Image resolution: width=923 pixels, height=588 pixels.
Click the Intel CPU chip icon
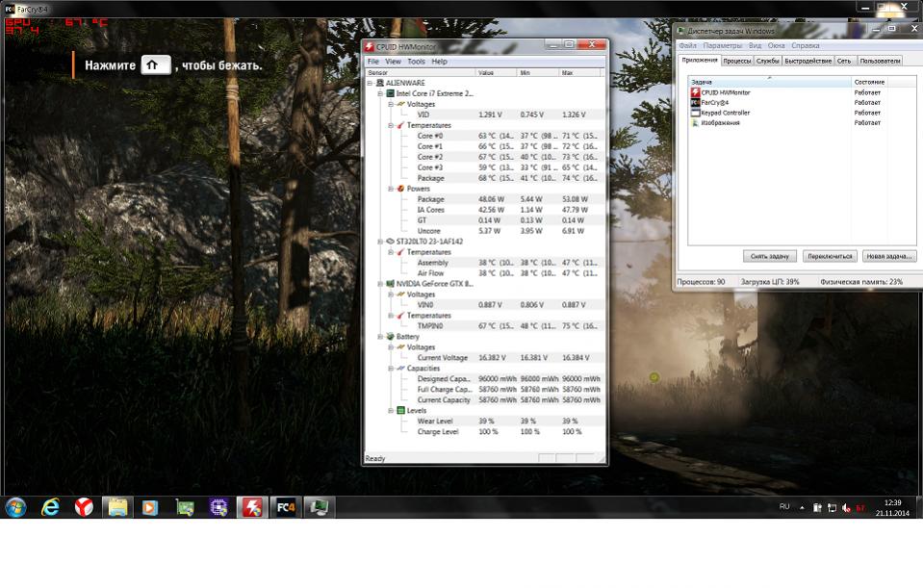(x=390, y=93)
